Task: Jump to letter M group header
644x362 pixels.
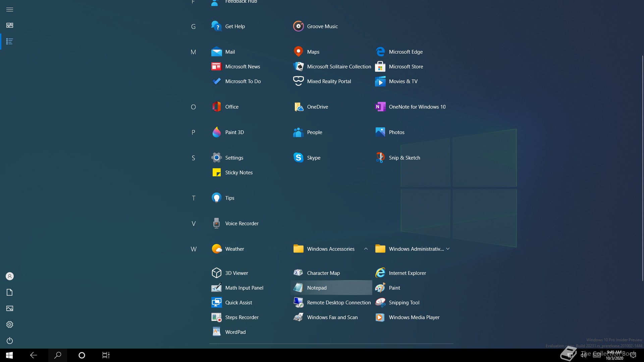Action: (193, 52)
